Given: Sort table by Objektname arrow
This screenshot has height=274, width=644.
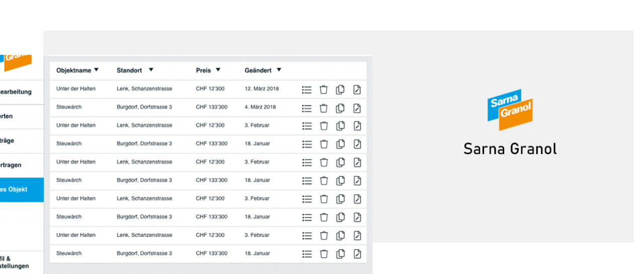Looking at the screenshot, I should 97,70.
